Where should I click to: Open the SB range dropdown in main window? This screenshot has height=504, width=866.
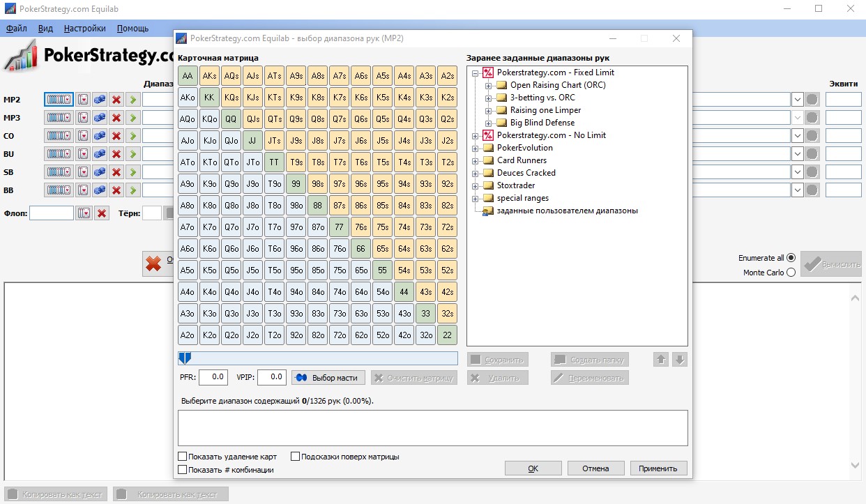coord(797,171)
